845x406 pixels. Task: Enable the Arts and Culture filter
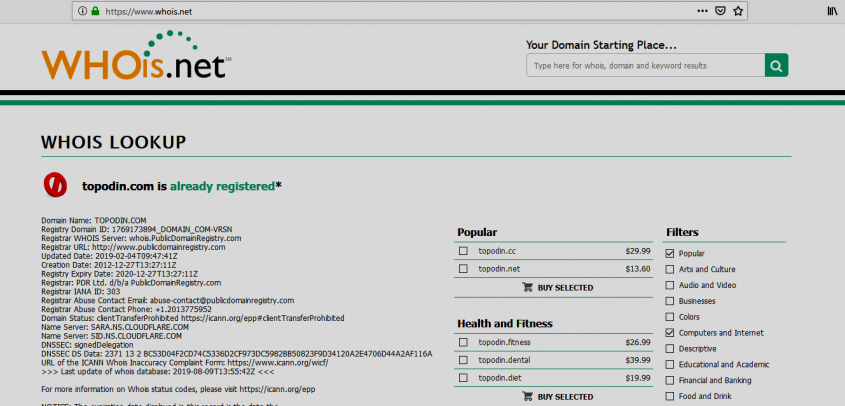[x=670, y=270]
